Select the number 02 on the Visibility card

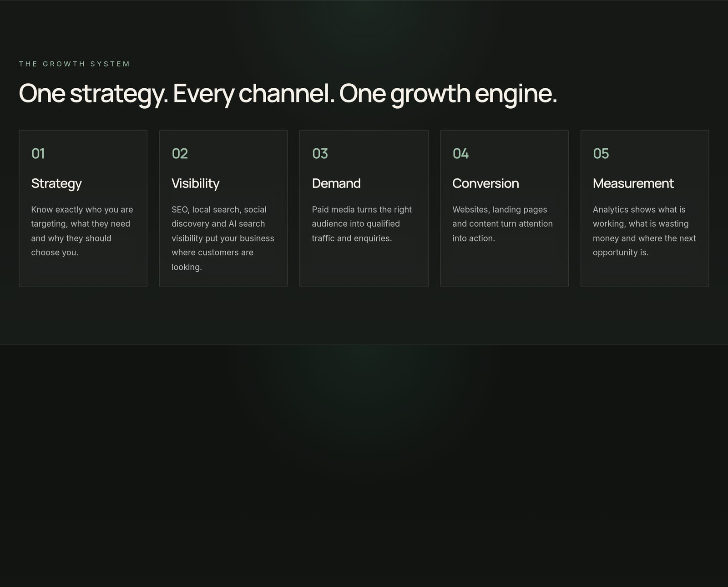(x=180, y=154)
